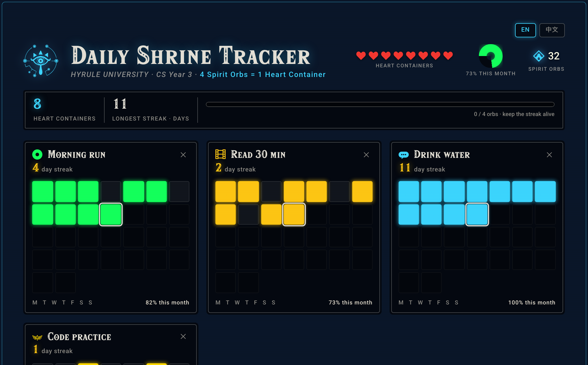Screen dimensions: 588x365
Task: Click the 8 Heart Containers stat
Action: click(x=64, y=110)
